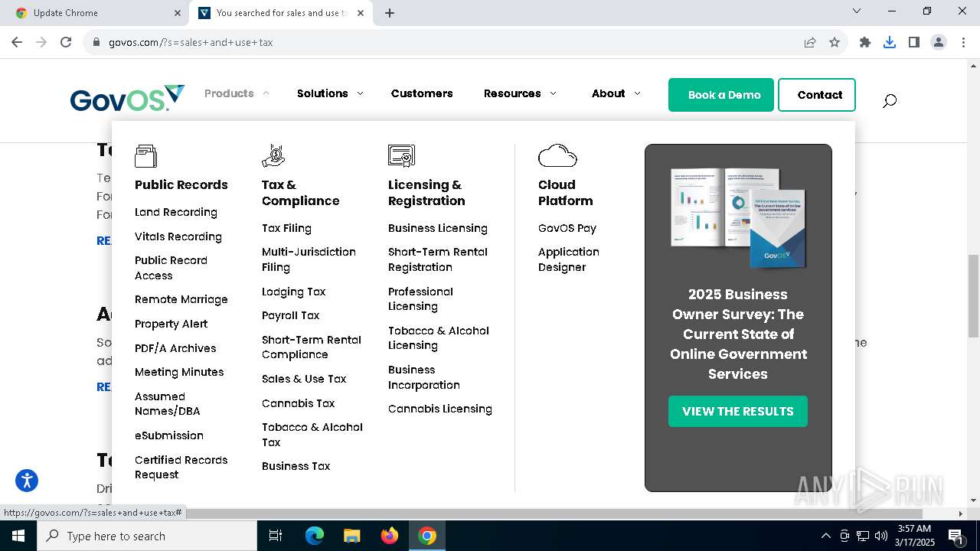Open the Meeting Minutes link
Image resolution: width=980 pixels, height=551 pixels.
(x=179, y=372)
